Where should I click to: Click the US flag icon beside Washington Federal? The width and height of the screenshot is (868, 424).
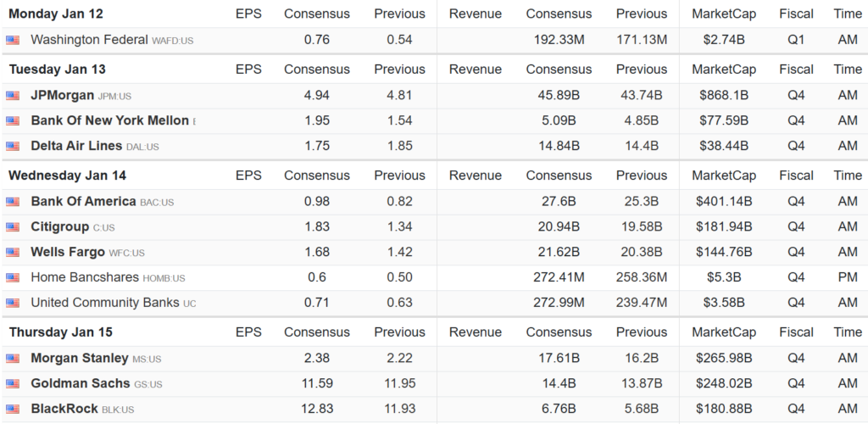pos(13,40)
